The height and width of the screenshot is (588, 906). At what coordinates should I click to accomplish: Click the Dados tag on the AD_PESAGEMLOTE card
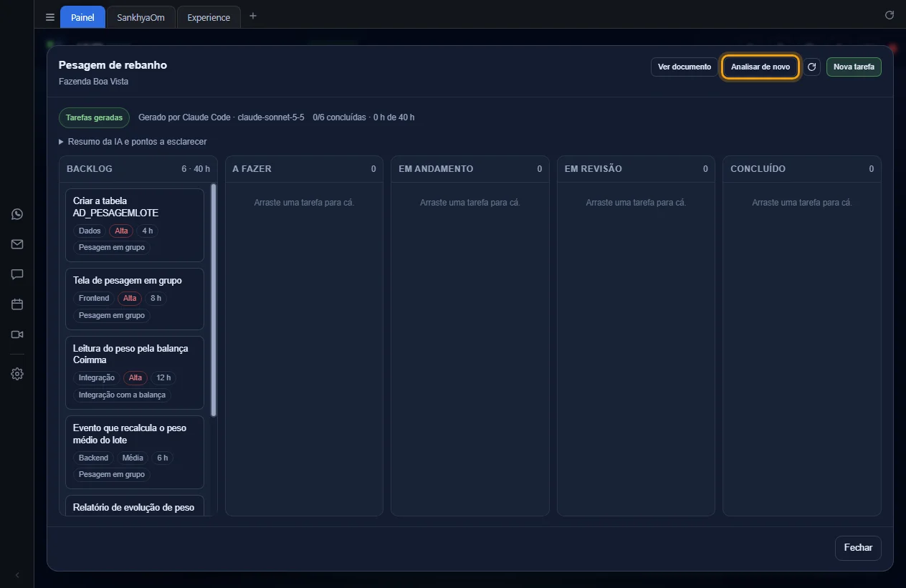point(90,231)
